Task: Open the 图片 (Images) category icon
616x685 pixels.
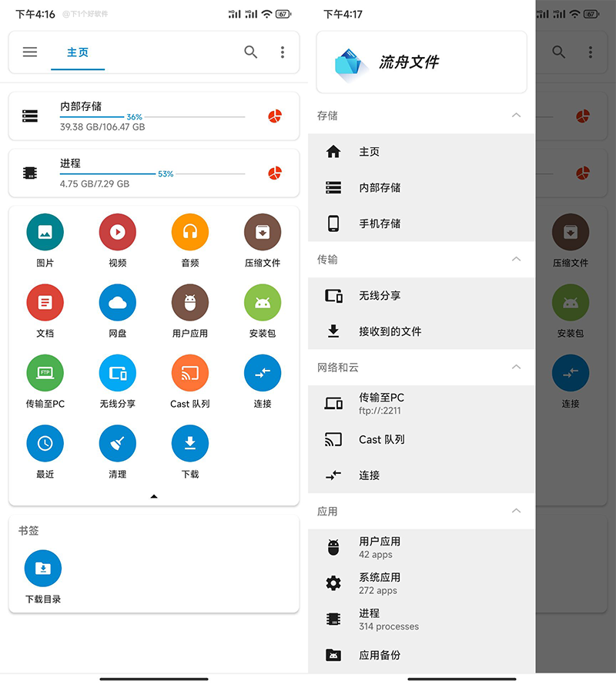Action: [x=45, y=232]
